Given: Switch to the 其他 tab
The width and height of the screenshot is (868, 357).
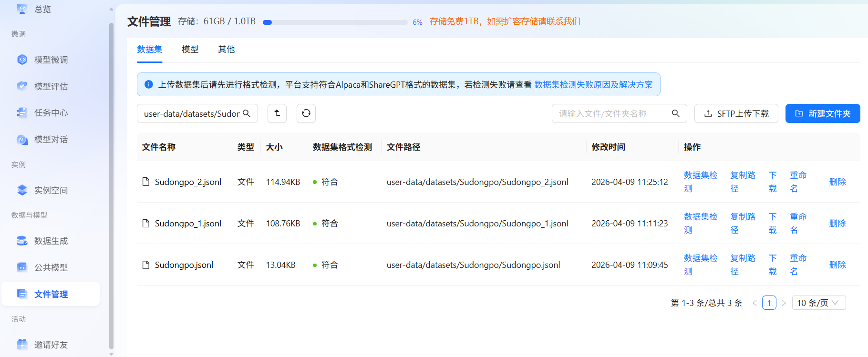Looking at the screenshot, I should coord(226,49).
